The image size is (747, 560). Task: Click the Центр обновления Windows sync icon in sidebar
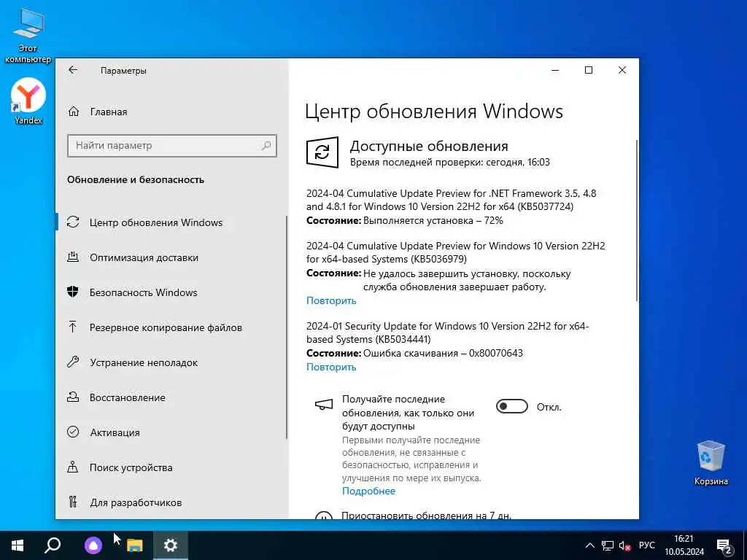click(73, 222)
